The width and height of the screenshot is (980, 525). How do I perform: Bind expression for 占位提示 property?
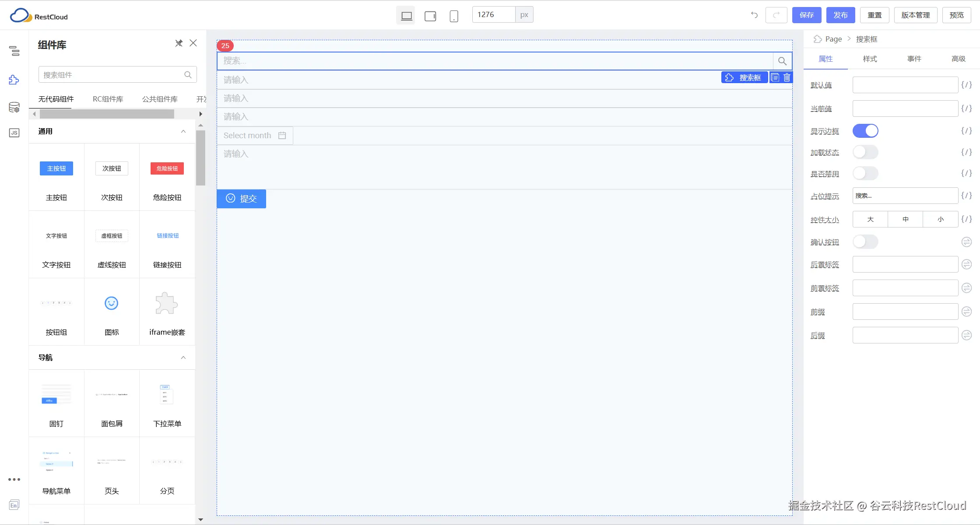coord(966,196)
